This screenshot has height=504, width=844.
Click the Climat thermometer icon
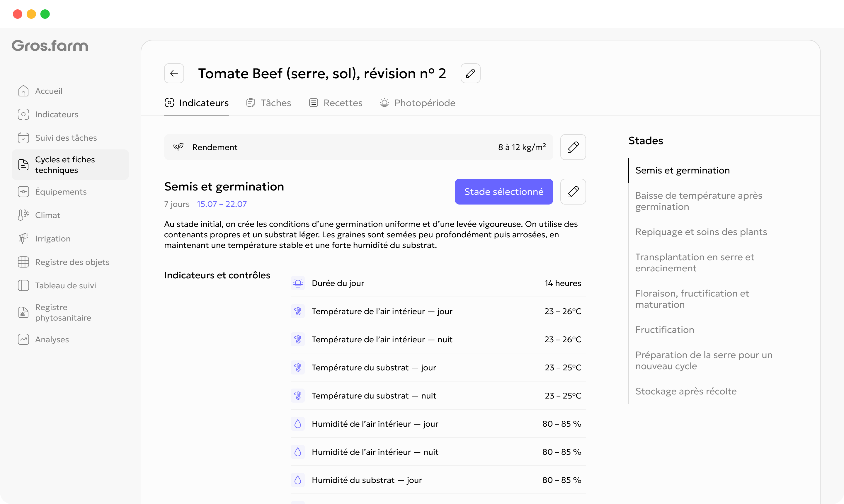point(23,215)
